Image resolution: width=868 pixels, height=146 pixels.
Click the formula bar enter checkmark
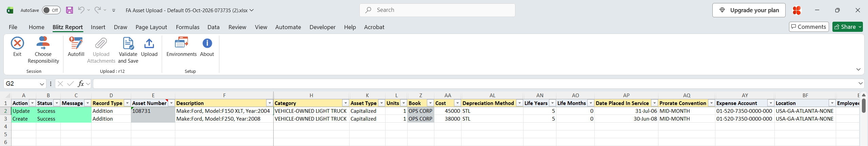click(71, 84)
